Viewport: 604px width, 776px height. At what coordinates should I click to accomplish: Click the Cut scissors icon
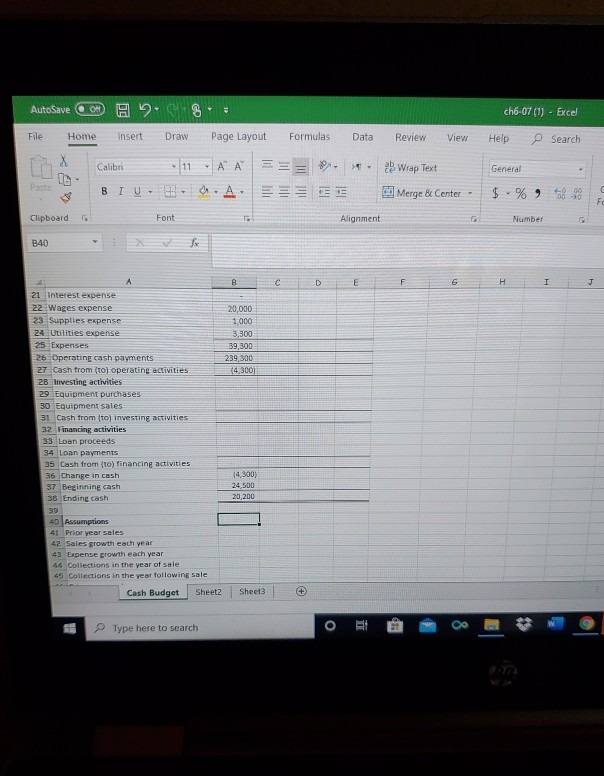pos(64,160)
